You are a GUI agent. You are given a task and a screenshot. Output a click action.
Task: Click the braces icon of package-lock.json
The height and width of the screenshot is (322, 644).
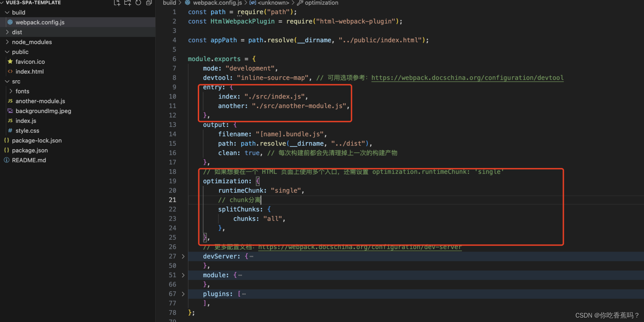[6, 140]
